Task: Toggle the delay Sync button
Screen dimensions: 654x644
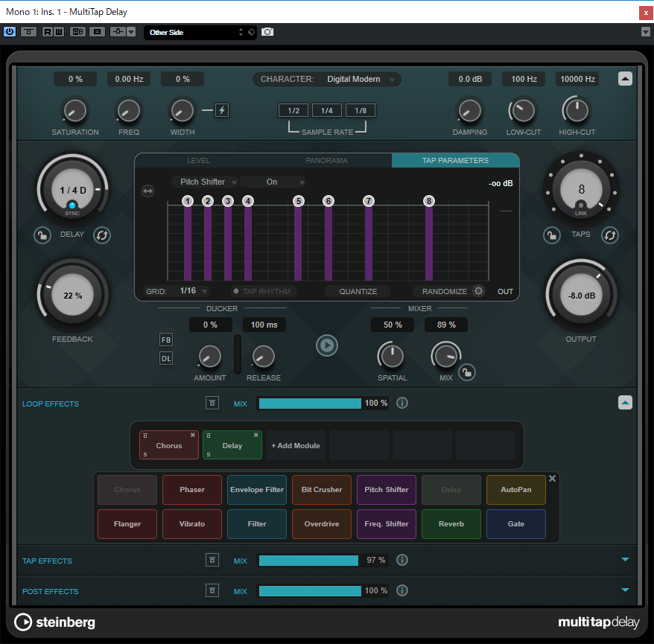Action: coord(72,205)
